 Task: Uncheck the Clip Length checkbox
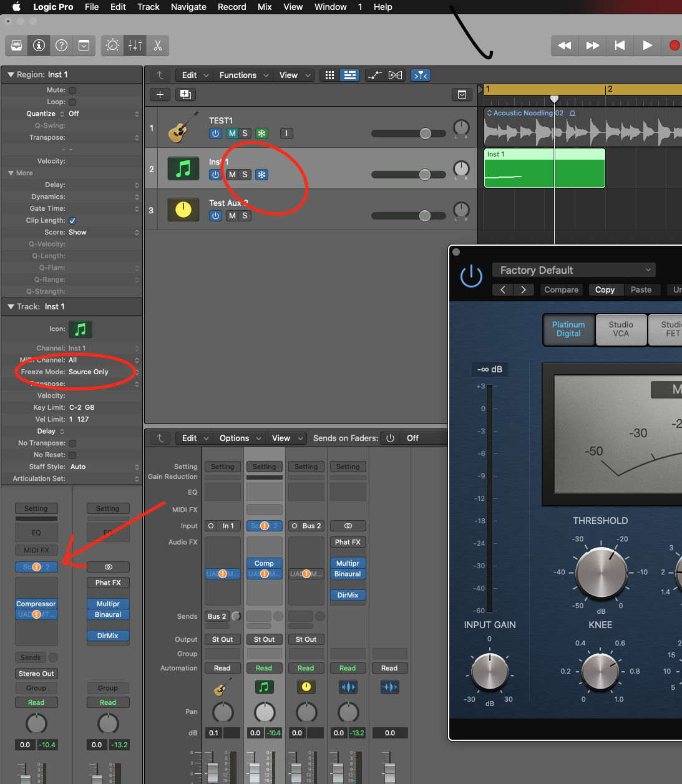pos(72,221)
